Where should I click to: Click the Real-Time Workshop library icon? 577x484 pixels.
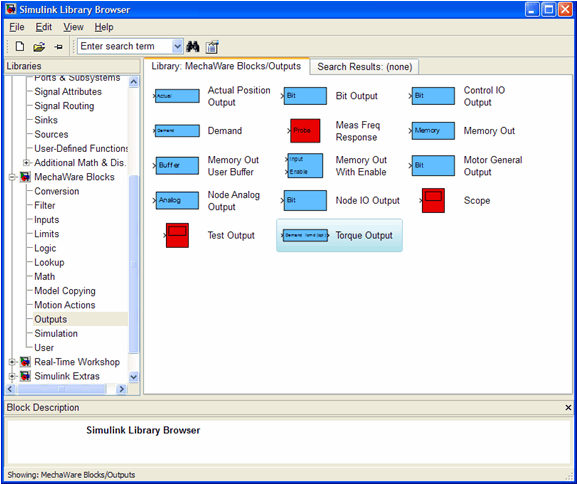point(25,362)
